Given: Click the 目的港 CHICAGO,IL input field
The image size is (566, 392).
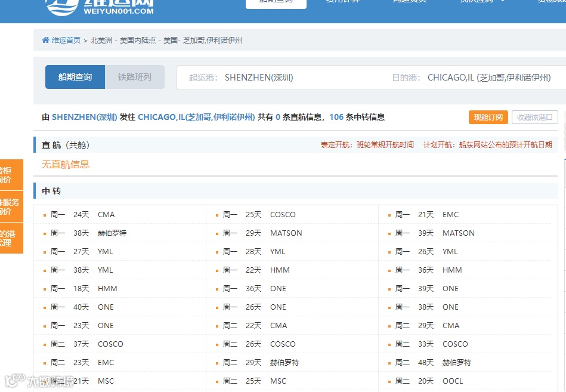Looking at the screenshot, I should click(x=477, y=78).
